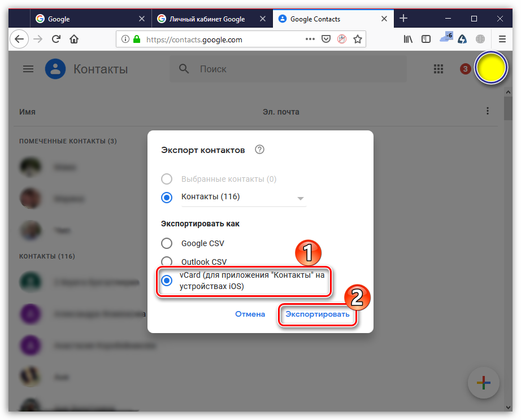Click the blue Contacts logo icon
This screenshot has height=420, width=521.
[x=55, y=69]
